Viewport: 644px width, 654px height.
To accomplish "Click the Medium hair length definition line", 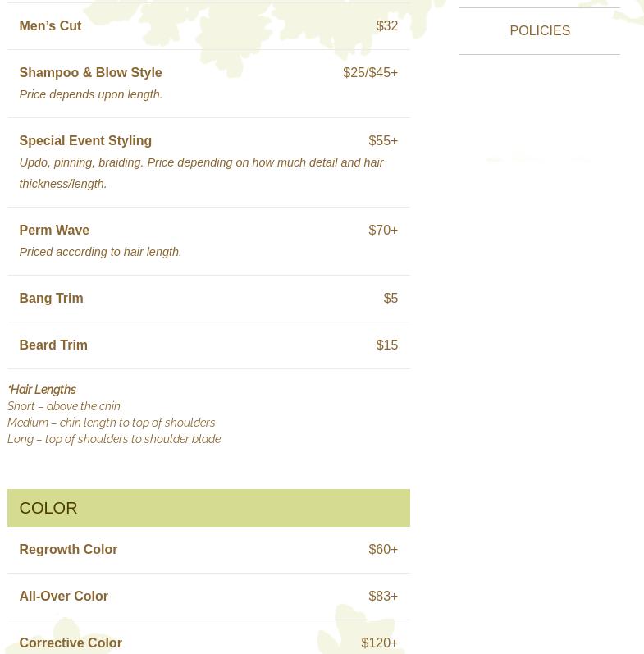I will [111, 423].
